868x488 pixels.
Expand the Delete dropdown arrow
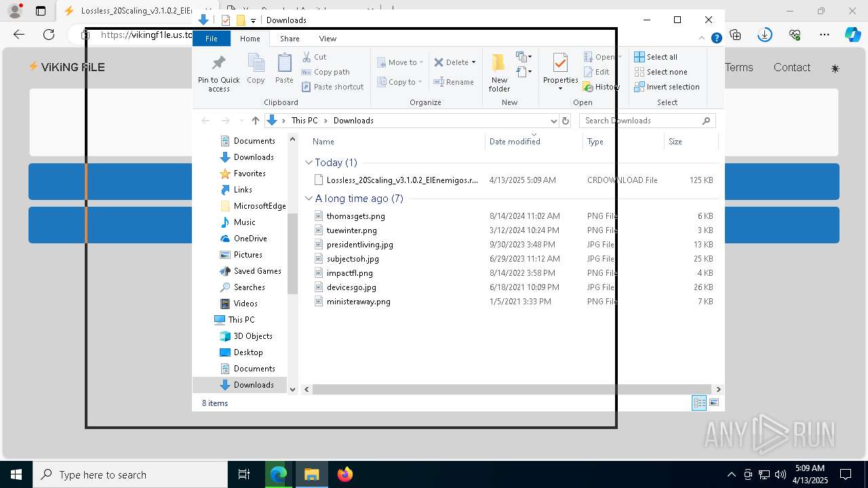tap(473, 62)
